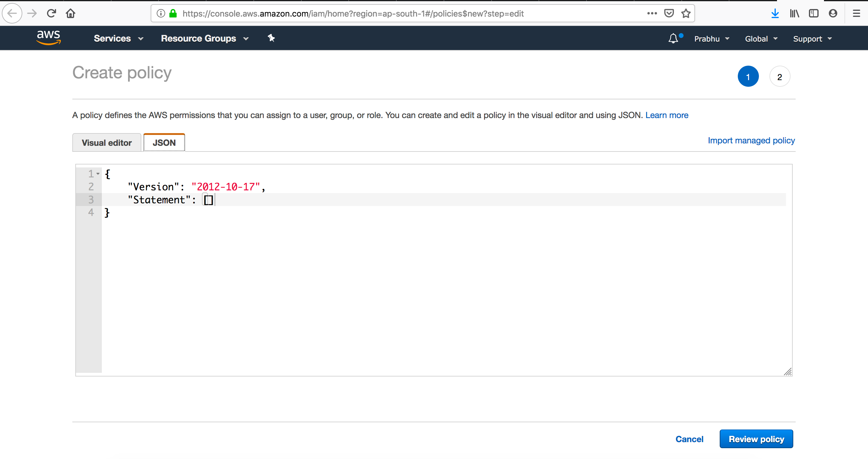
Task: Go back to the previous page
Action: coord(12,14)
